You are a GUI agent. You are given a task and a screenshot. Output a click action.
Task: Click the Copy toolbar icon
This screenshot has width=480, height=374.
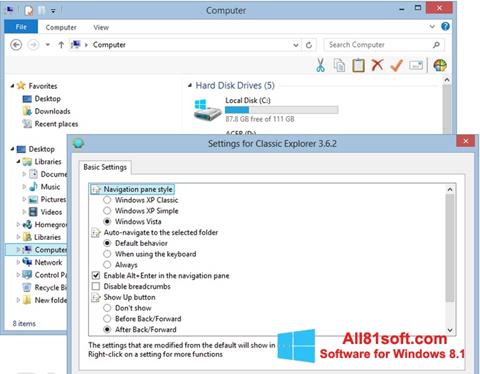[x=339, y=65]
